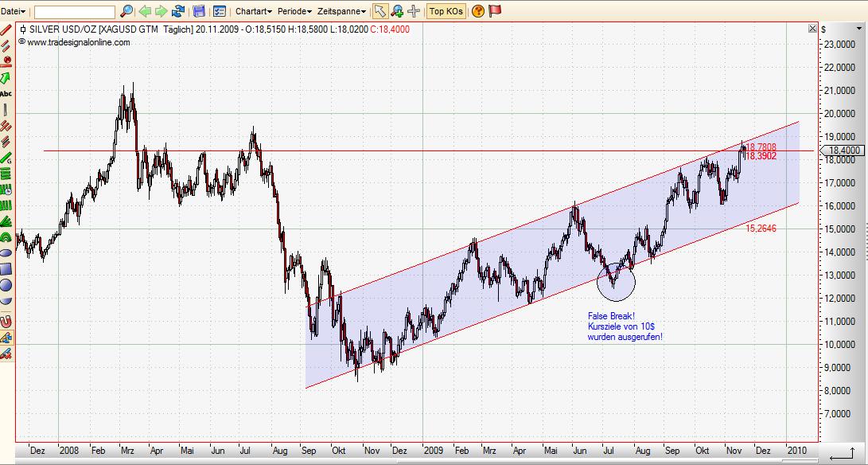Click the magnifier search icon beside symbol field
Viewport: 868px width, 465px height.
127,10
